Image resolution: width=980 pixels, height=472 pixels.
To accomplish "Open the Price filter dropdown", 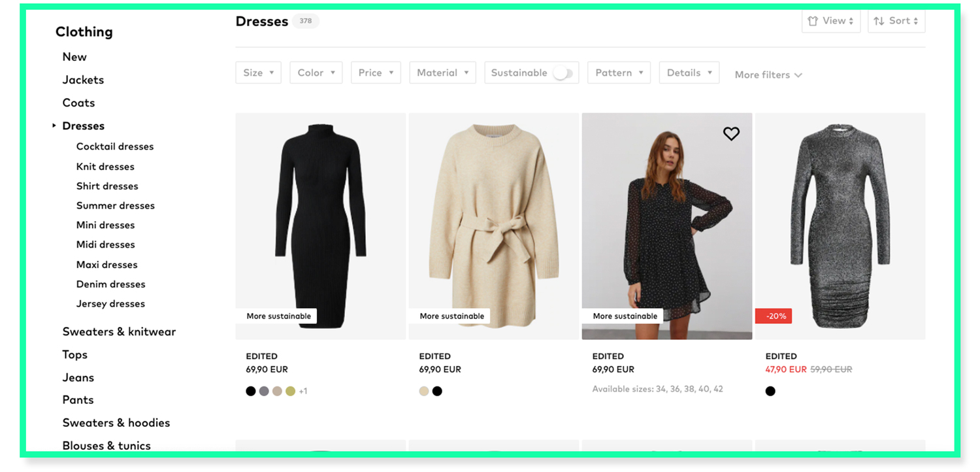I will click(376, 73).
